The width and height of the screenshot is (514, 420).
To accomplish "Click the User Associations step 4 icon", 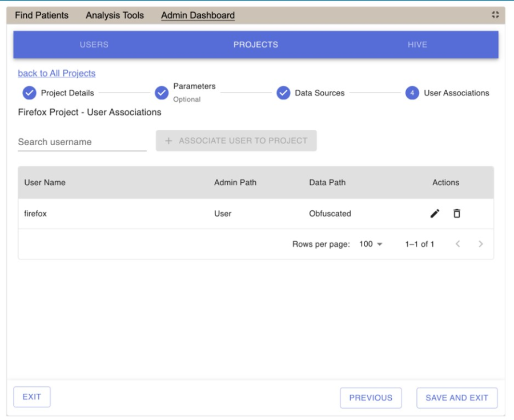I will pos(412,93).
